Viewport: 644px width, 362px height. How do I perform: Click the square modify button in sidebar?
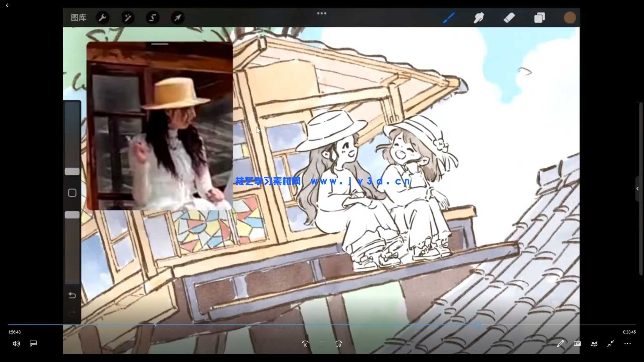(72, 193)
